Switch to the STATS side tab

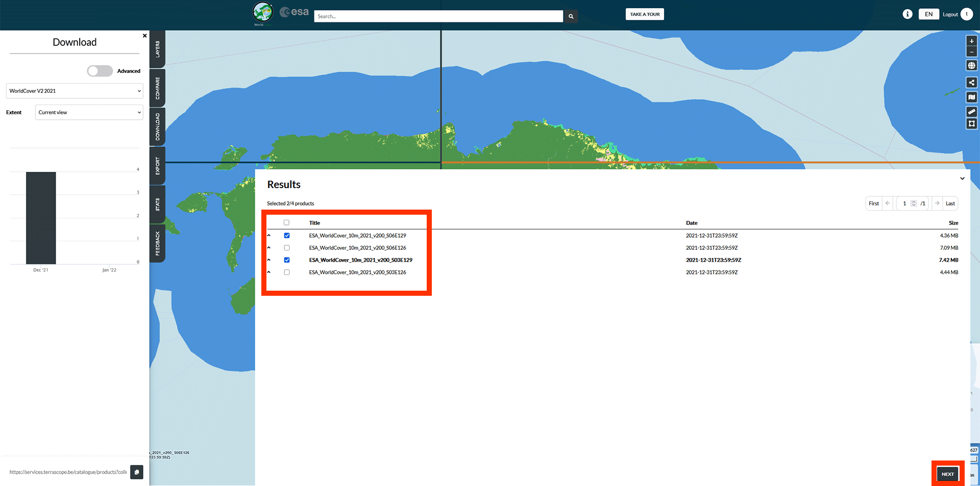tap(157, 204)
